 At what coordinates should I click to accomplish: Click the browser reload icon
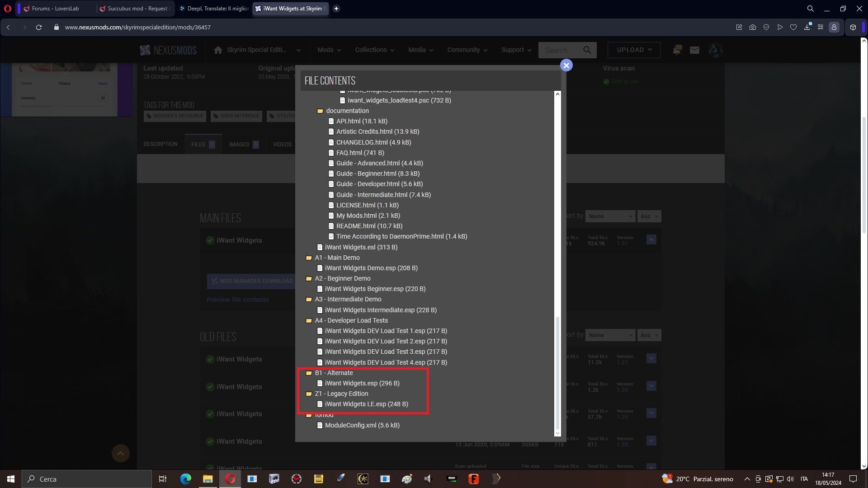coord(39,27)
